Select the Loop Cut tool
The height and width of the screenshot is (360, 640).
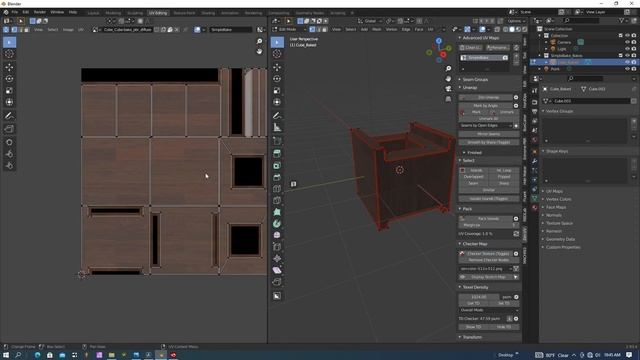277,189
